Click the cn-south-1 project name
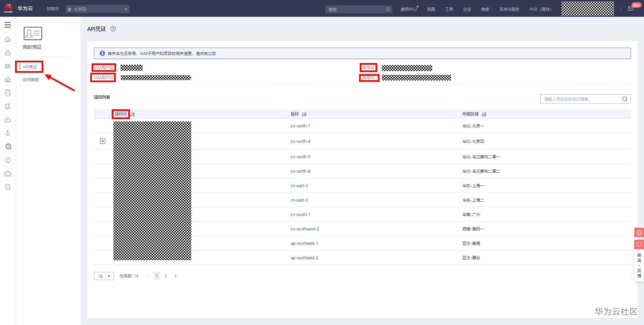The image size is (644, 325). click(x=300, y=215)
